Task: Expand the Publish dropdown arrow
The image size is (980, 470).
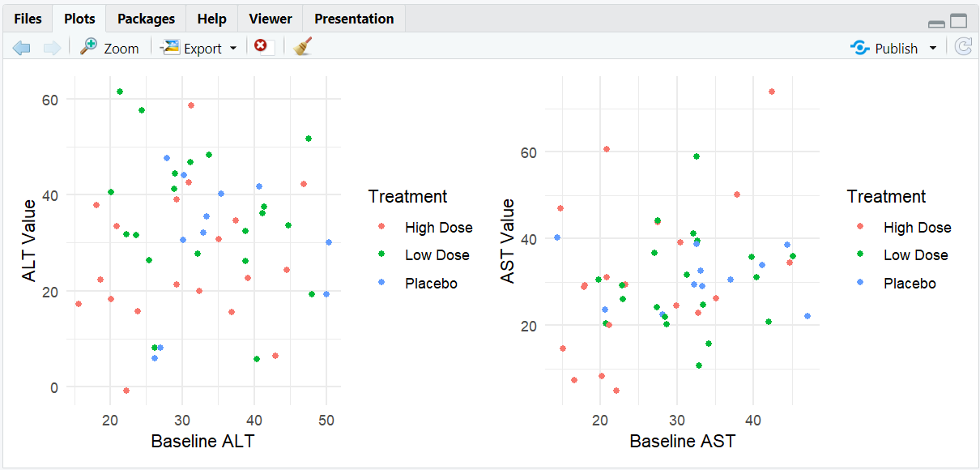Action: click(x=933, y=49)
